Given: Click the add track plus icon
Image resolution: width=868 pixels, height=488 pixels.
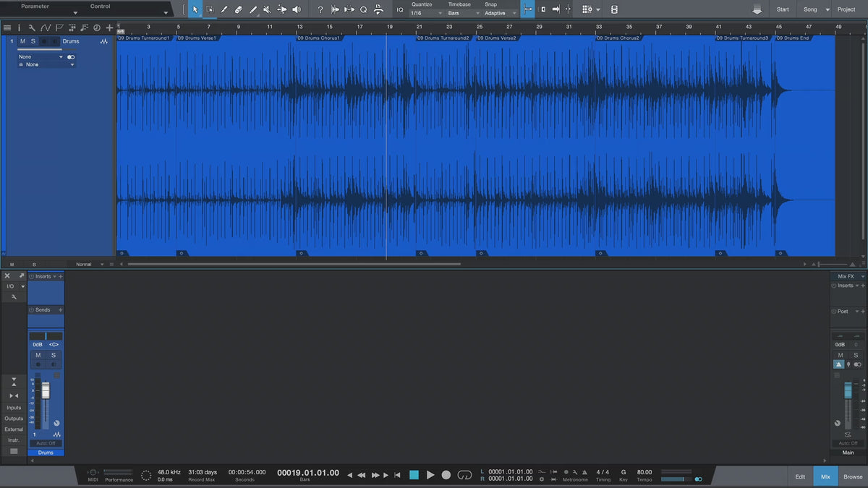Looking at the screenshot, I should [x=109, y=27].
